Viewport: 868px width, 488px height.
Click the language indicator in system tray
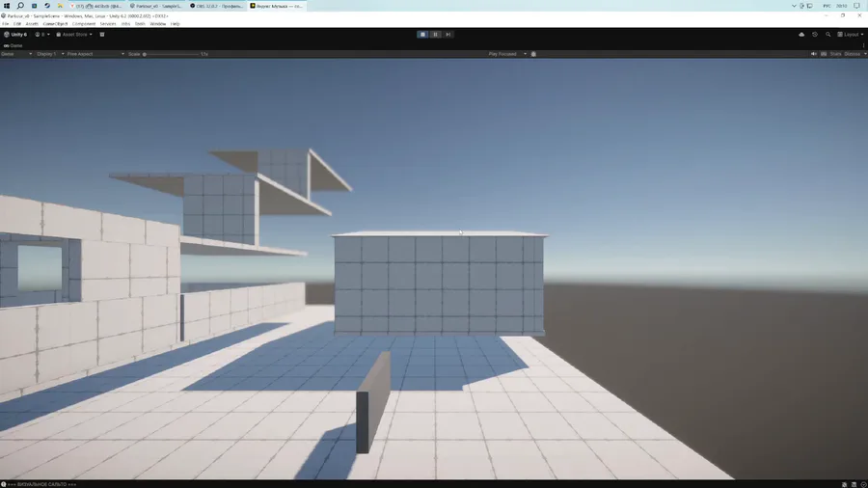[x=827, y=6]
